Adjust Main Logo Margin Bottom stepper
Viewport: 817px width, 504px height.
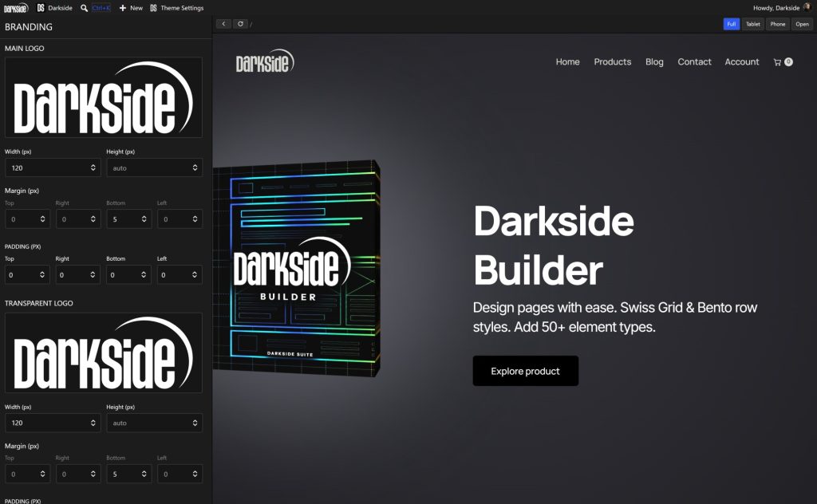[144, 219]
